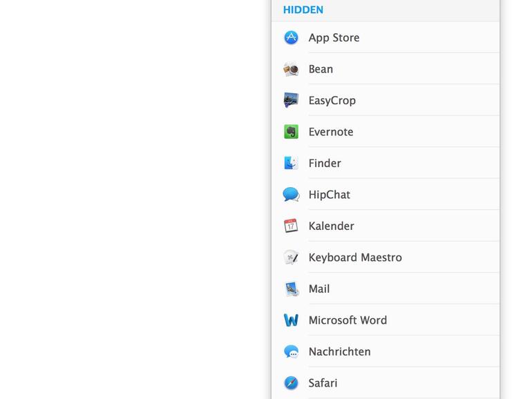Choose Microsoft Word from the list

pos(348,320)
